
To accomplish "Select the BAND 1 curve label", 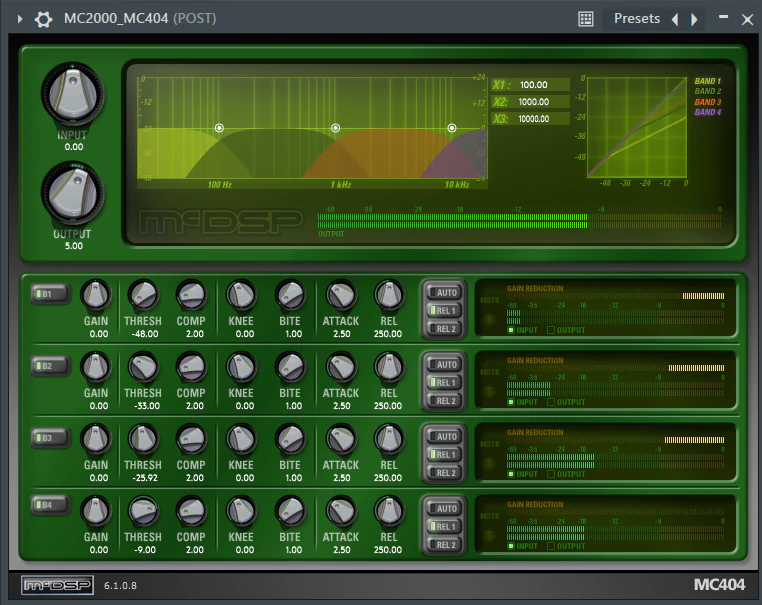I will pos(708,81).
